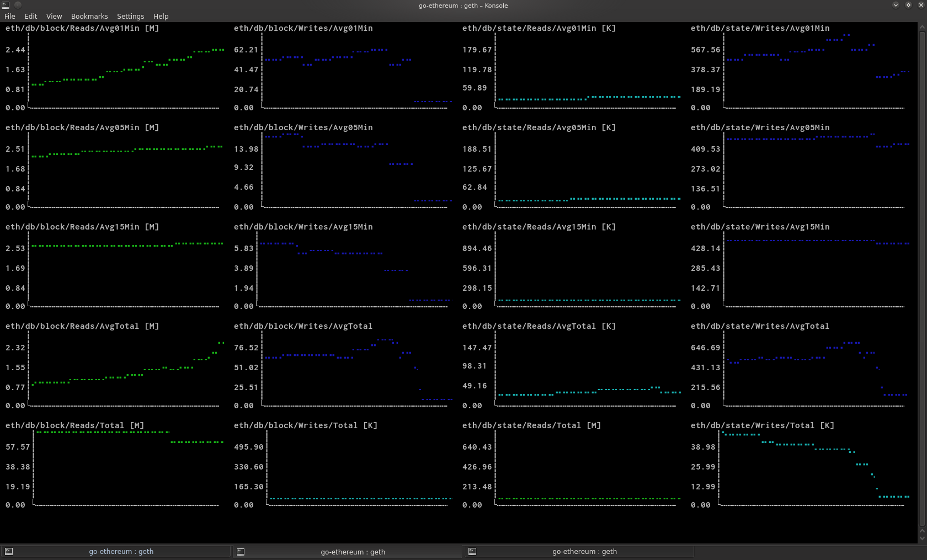Viewport: 927px width, 560px height.
Task: Click the eth/db/state/Writes/AvgTotal title
Action: pos(760,326)
